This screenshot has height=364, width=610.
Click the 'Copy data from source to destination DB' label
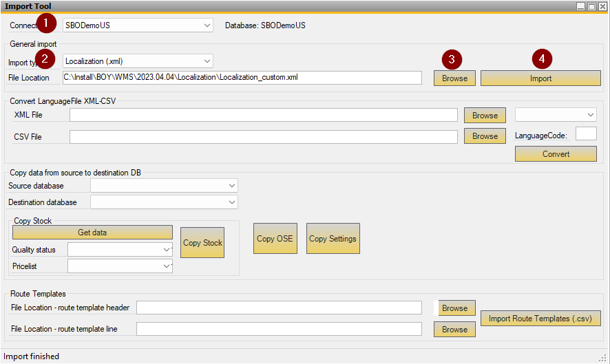click(x=75, y=173)
